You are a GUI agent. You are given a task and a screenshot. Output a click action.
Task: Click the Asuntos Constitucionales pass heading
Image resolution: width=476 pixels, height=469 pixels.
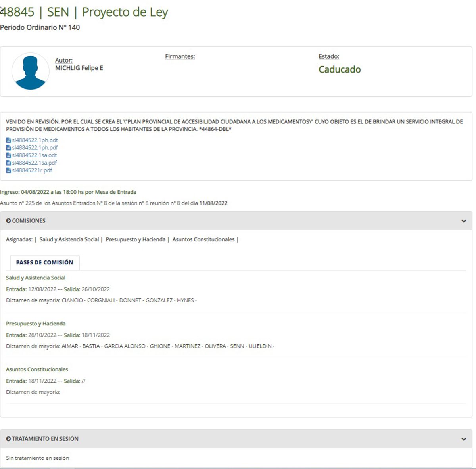(37, 369)
